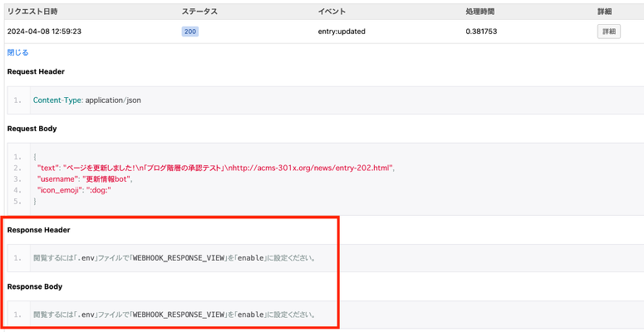Select the ステータス column header
The height and width of the screenshot is (332, 644).
(199, 12)
